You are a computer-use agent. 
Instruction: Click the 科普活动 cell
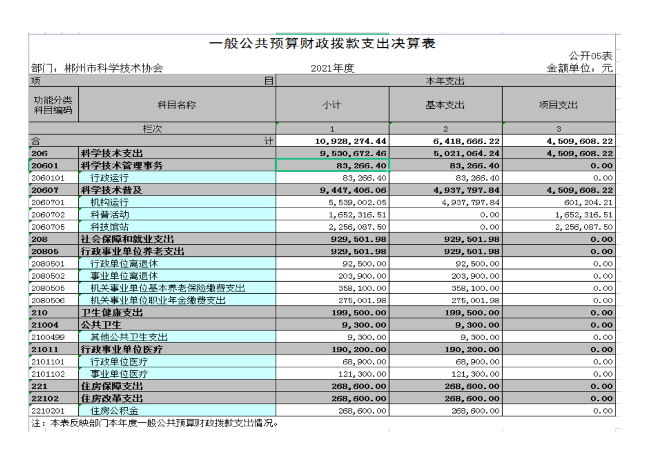click(x=177, y=215)
